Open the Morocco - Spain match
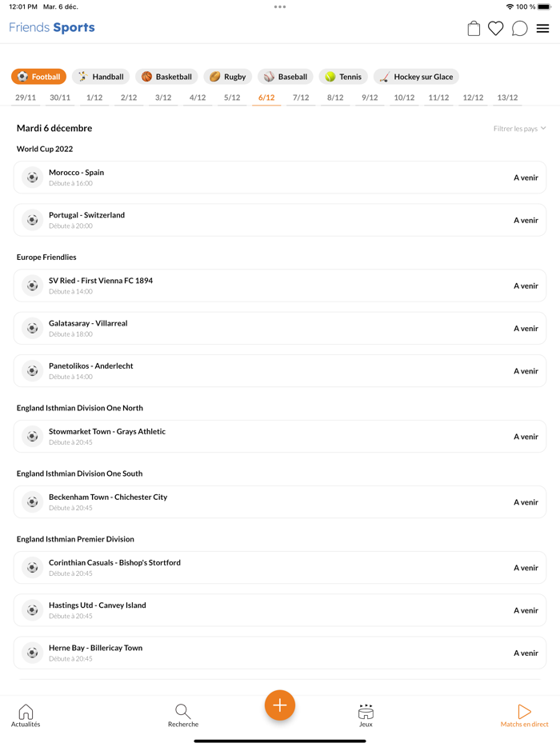 [280, 178]
